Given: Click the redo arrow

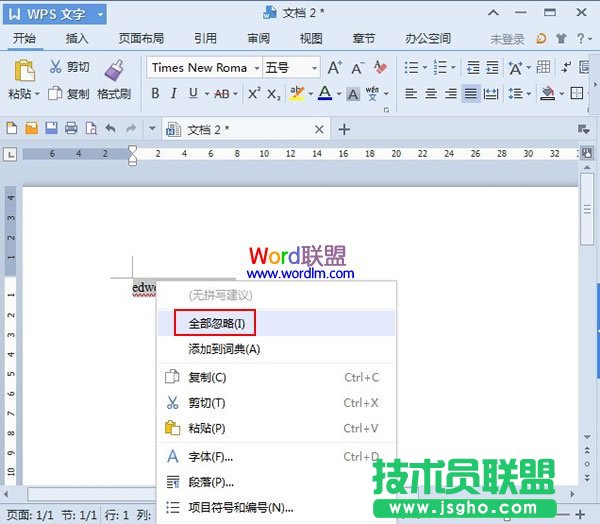Looking at the screenshot, I should [131, 129].
